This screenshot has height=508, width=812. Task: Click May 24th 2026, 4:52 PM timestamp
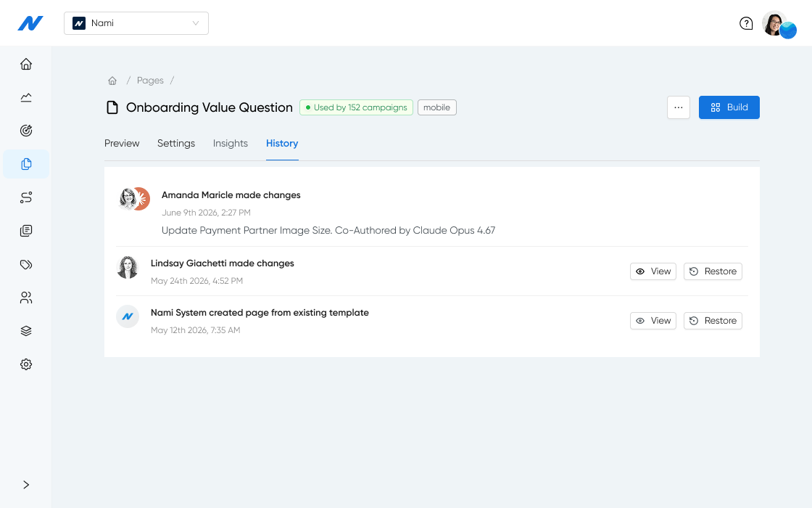pos(196,281)
